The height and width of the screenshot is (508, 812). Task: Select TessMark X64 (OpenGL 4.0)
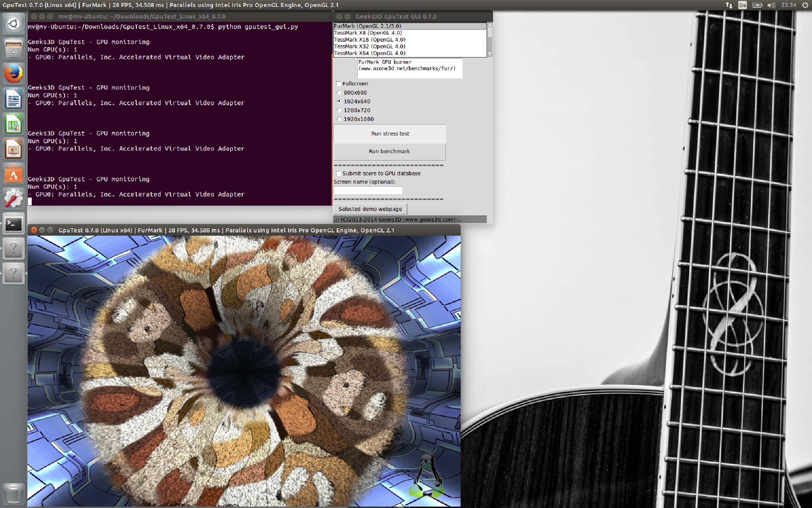[410, 53]
